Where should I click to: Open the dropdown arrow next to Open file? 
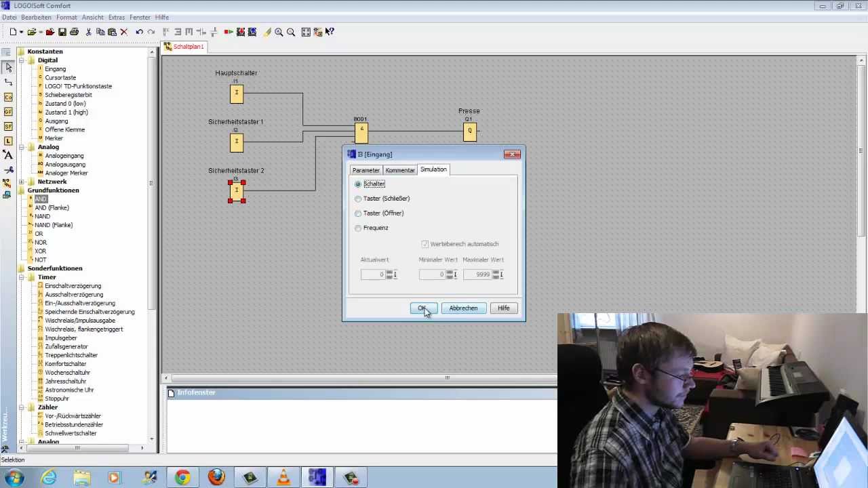40,32
